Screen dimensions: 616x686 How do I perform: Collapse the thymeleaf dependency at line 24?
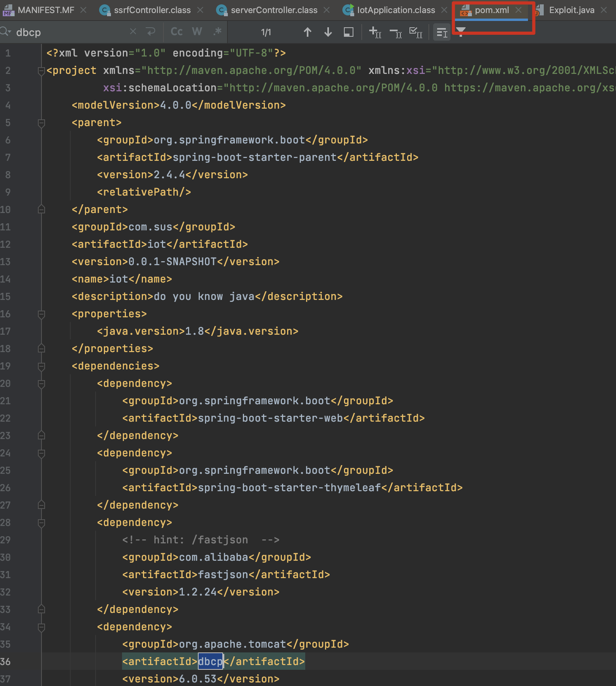pyautogui.click(x=41, y=453)
